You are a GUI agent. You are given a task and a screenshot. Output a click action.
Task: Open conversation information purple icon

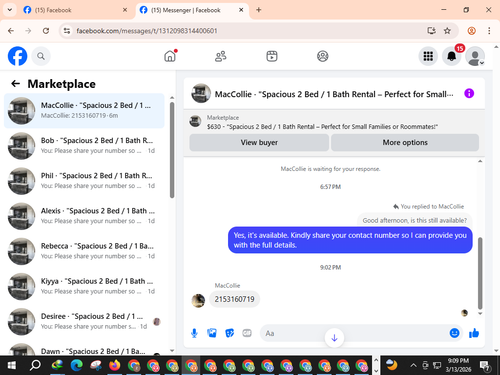pyautogui.click(x=469, y=93)
